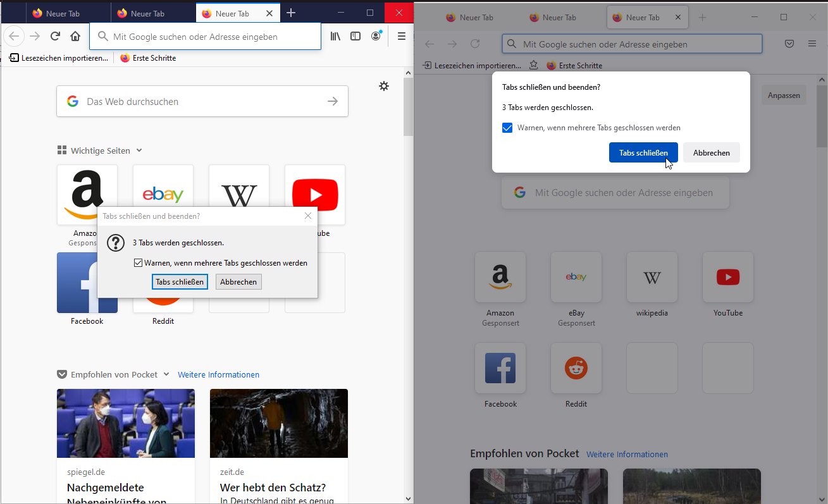This screenshot has height=504, width=828.
Task: Open new-tab settings via the gear icon
Action: pyautogui.click(x=384, y=86)
